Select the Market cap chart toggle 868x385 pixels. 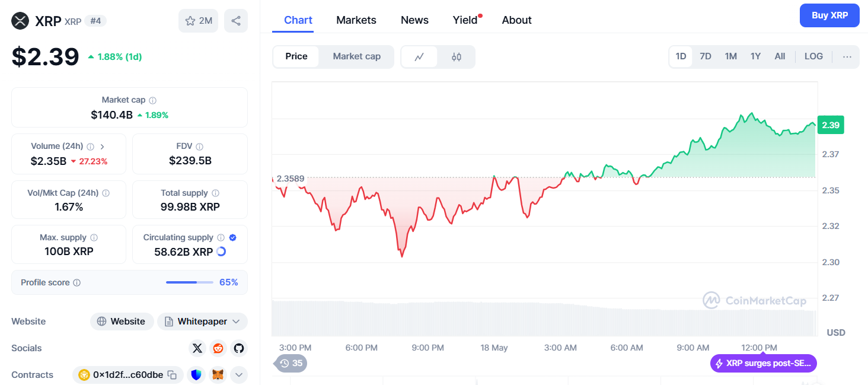pos(357,56)
